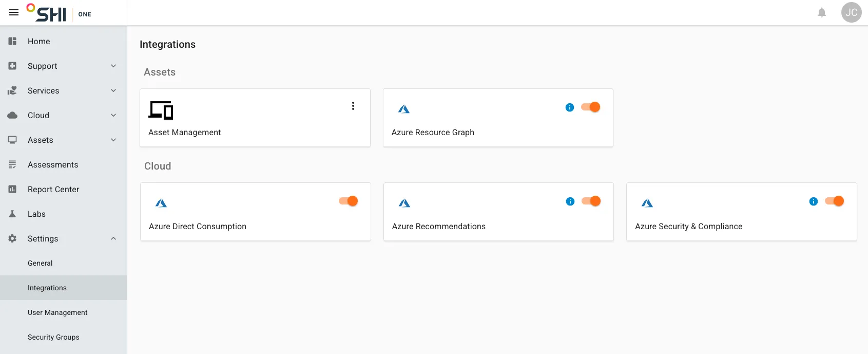Show info for Azure Recommendations
The width and height of the screenshot is (868, 354).
pyautogui.click(x=570, y=201)
